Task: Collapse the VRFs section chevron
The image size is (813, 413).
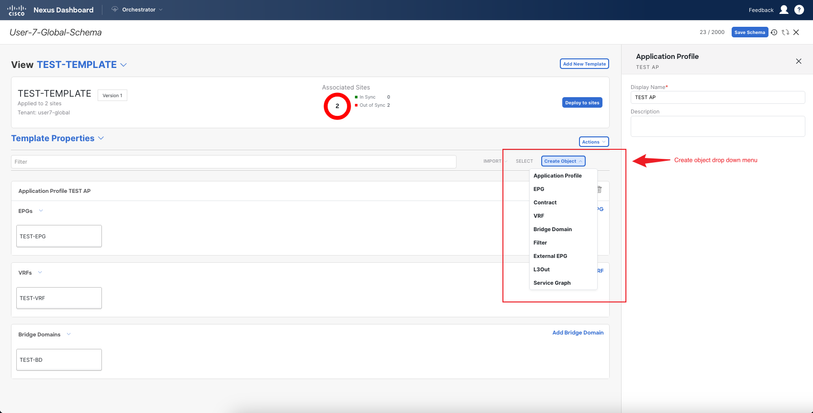Action: click(40, 273)
